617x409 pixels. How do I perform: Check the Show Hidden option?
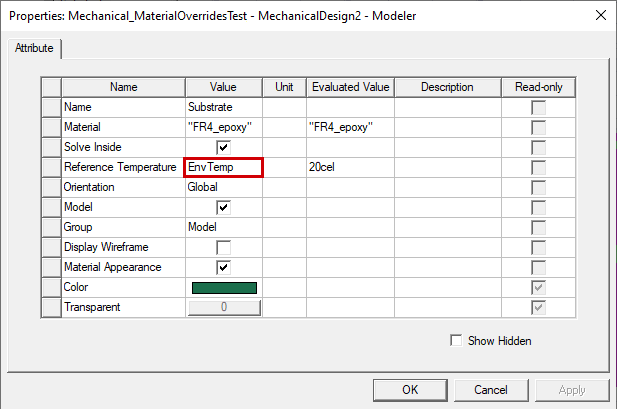[x=458, y=341]
